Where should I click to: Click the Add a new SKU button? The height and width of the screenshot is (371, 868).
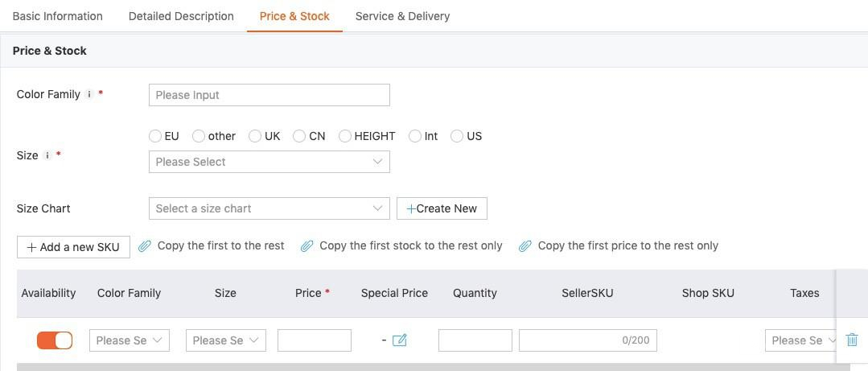pyautogui.click(x=73, y=247)
